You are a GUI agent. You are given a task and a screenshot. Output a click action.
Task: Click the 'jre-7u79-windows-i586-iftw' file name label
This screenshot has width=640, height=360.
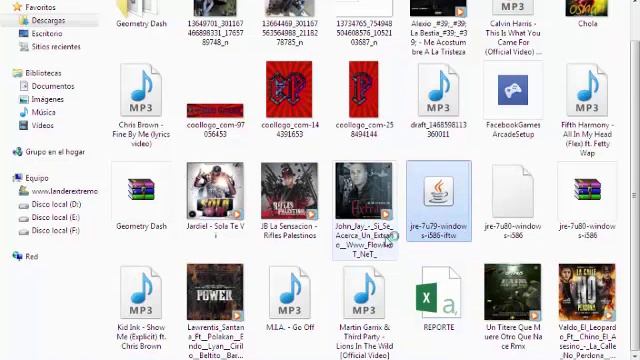click(439, 231)
